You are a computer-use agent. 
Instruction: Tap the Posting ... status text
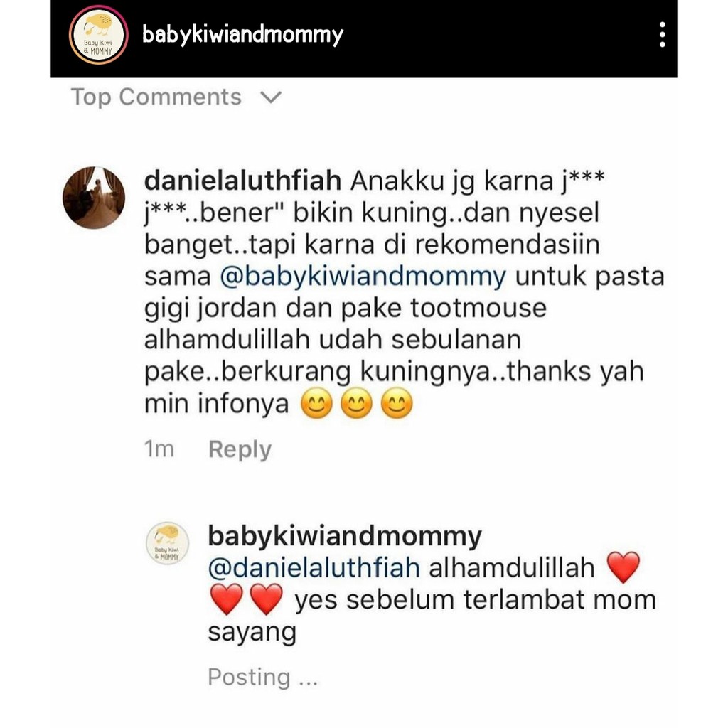pos(263,677)
